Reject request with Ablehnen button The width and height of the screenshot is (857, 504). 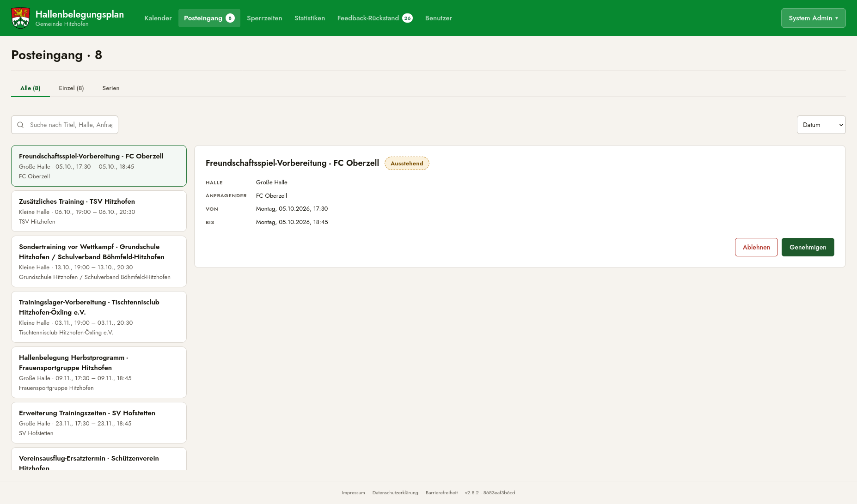756,247
